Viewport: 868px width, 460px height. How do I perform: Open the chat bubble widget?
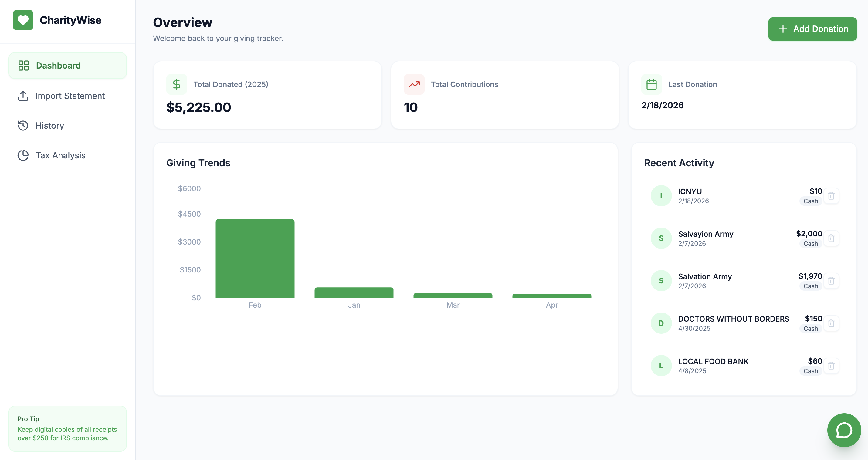(844, 430)
